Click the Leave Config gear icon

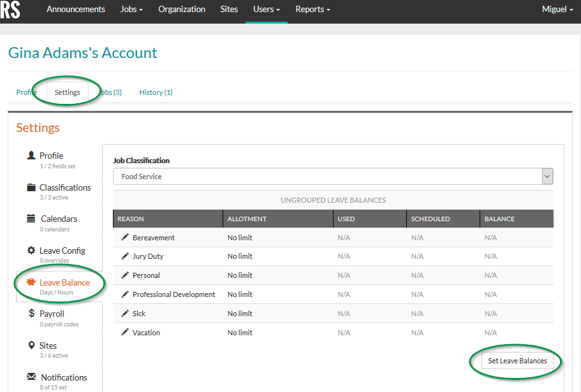[31, 250]
